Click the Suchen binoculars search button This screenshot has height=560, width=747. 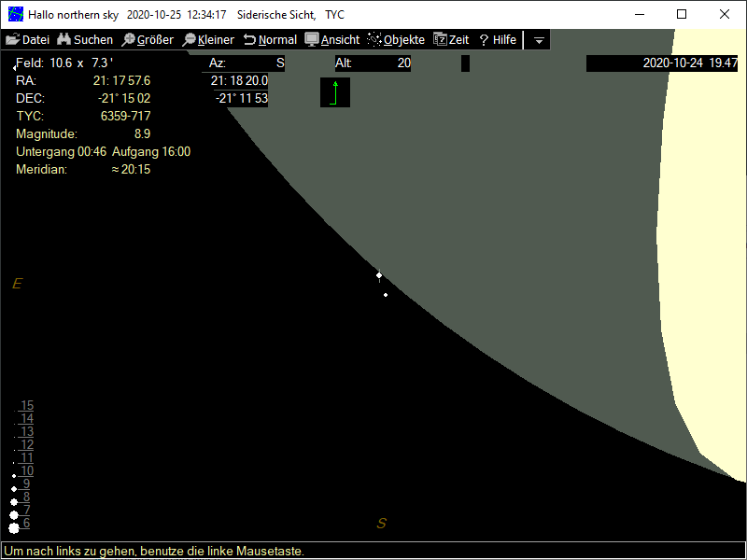coord(85,40)
